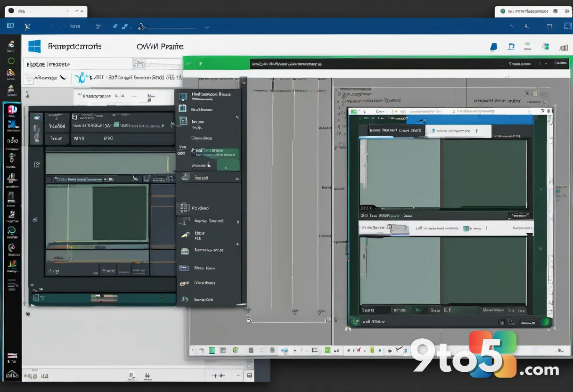Click the pink icon in left sidebar
The image size is (573, 392).
(x=12, y=110)
